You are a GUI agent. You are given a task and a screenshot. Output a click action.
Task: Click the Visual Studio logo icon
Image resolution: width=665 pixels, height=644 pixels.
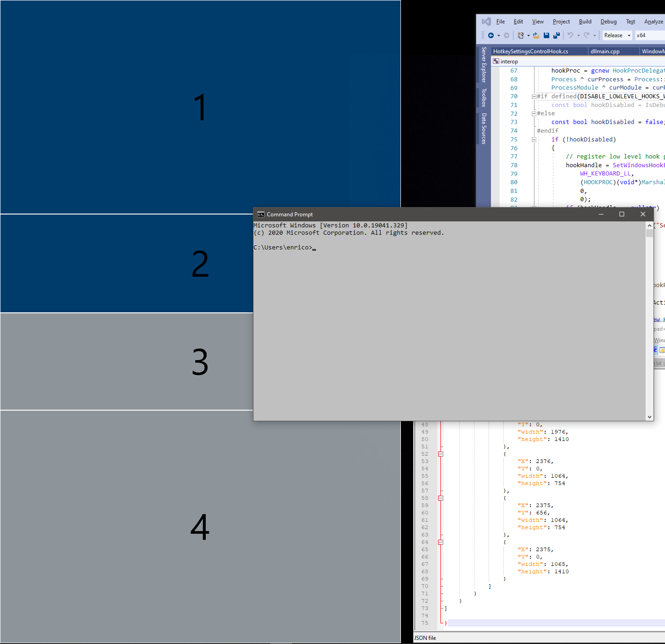[486, 22]
